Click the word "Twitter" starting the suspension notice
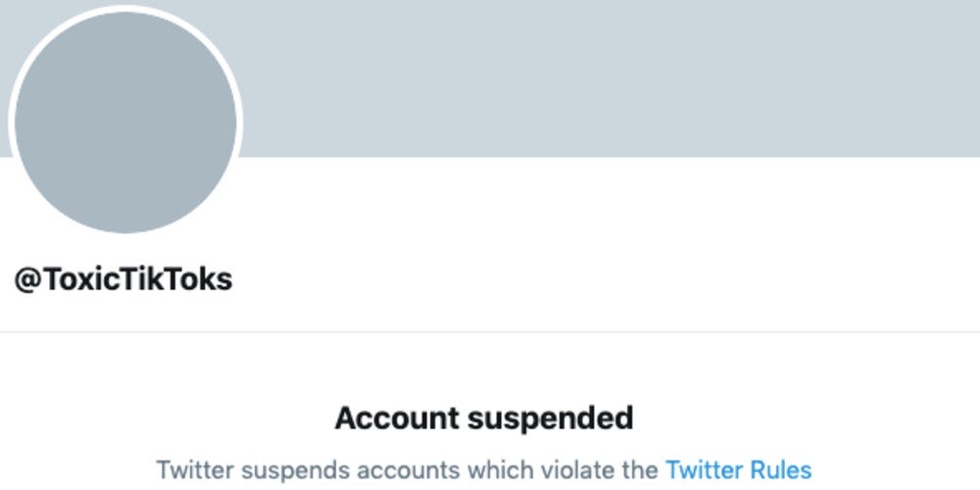 click(x=196, y=470)
